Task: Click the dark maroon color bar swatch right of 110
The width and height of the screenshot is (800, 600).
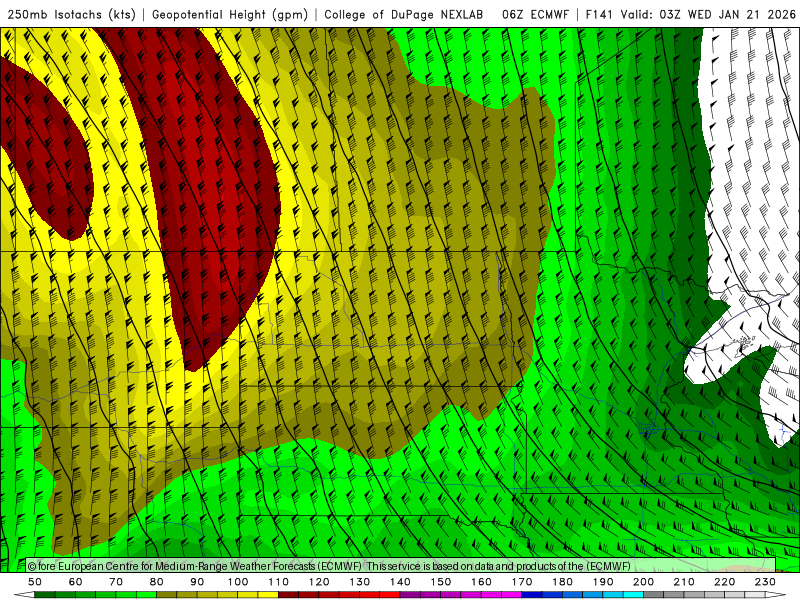Action: pyautogui.click(x=289, y=595)
